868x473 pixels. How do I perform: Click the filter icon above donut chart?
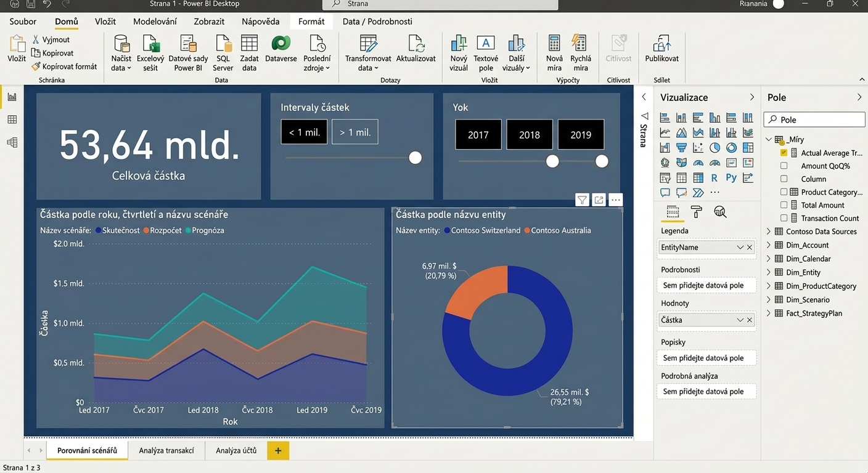point(582,200)
